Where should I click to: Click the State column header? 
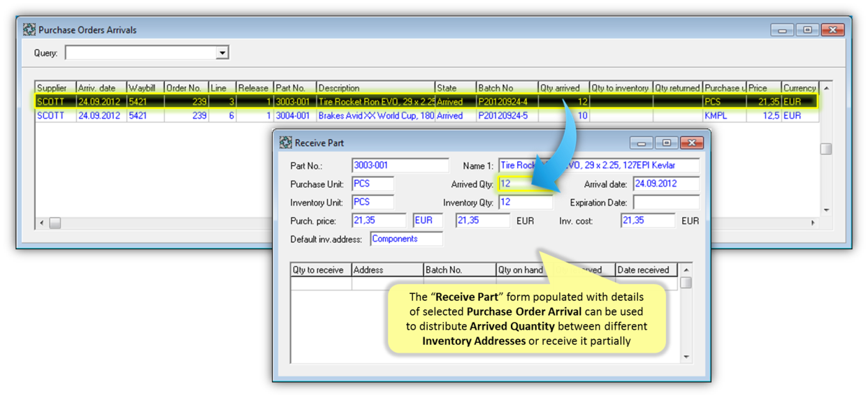click(x=455, y=88)
